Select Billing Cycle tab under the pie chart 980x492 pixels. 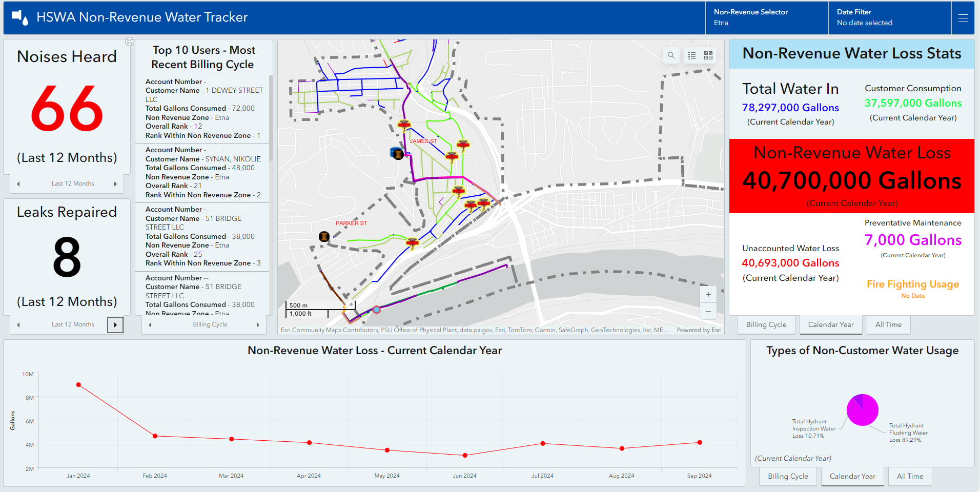(x=788, y=476)
